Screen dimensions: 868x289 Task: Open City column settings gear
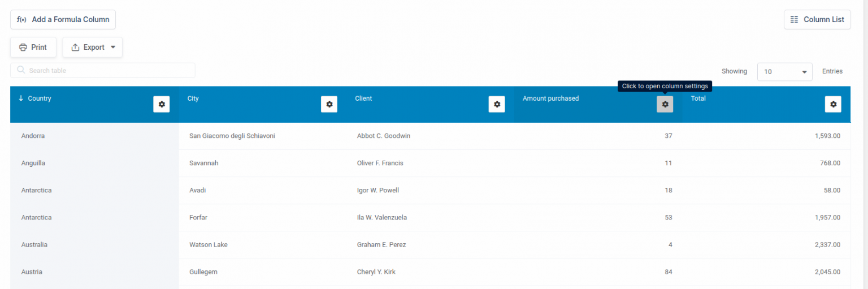329,104
